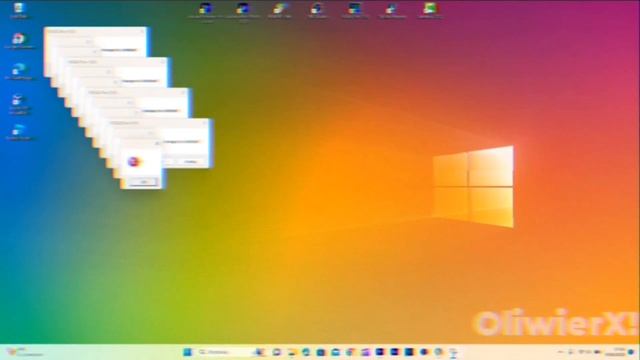Open the Google Chrome desktop shortcut

click(x=18, y=41)
